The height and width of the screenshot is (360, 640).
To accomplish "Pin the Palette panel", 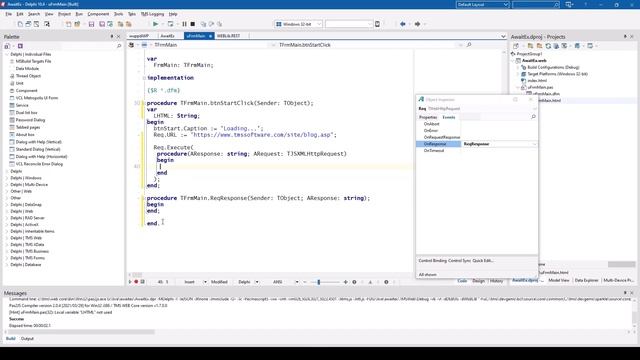I will click(x=112, y=37).
